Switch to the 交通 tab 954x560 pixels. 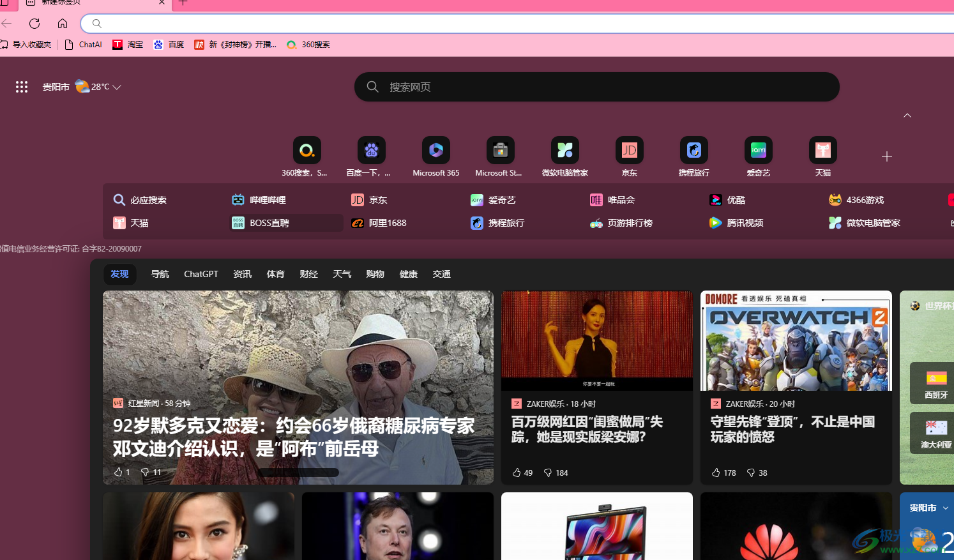(442, 274)
